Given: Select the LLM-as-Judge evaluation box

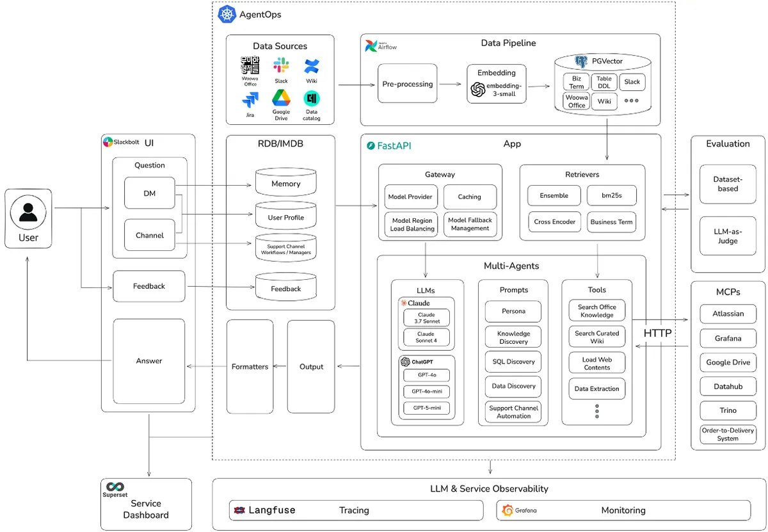Looking at the screenshot, I should [728, 236].
